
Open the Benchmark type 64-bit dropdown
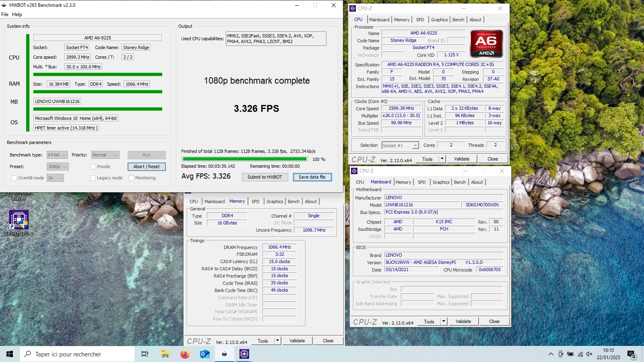(x=57, y=155)
